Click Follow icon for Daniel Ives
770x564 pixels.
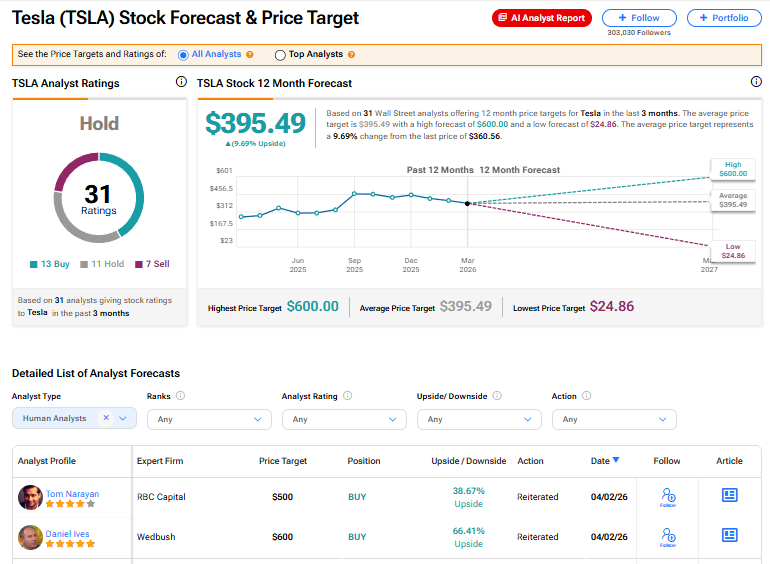(x=668, y=537)
